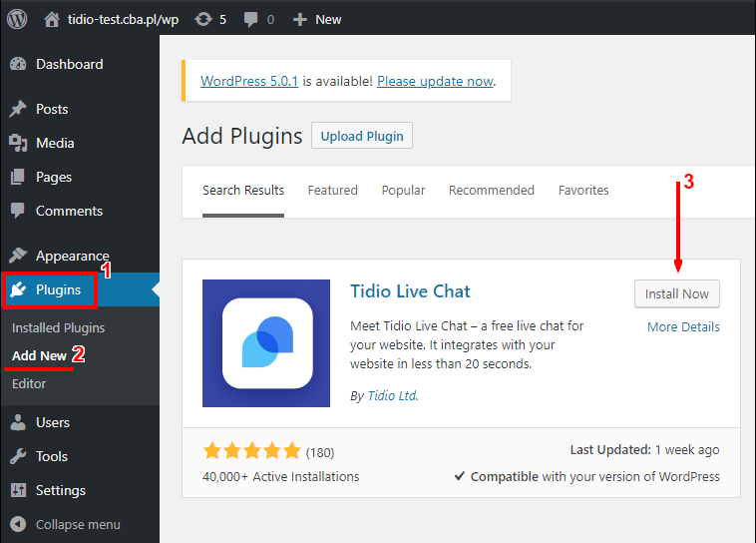Screen dimensions: 756x543
Task: Click the Comments speech bubble sidebar icon
Action: 18,211
